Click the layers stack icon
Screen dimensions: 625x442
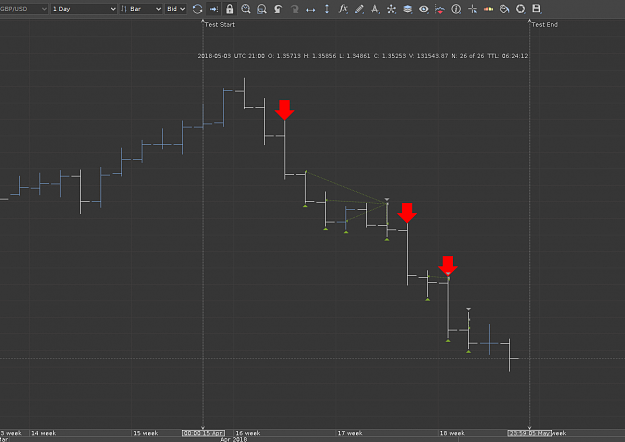[407, 9]
